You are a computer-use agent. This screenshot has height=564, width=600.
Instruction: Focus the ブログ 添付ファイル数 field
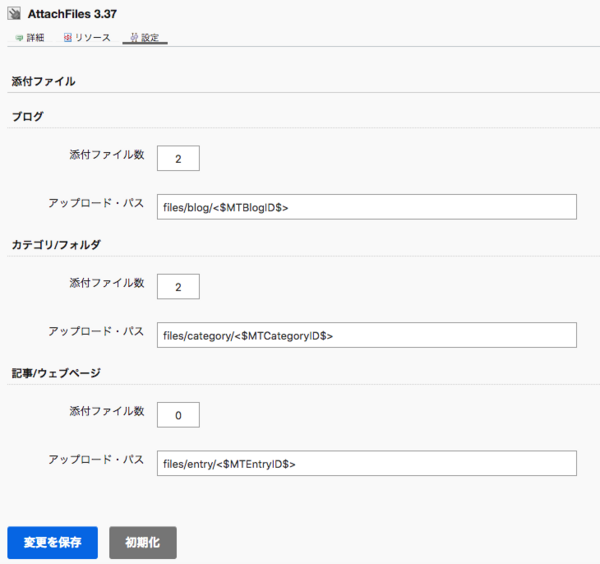tap(178, 159)
